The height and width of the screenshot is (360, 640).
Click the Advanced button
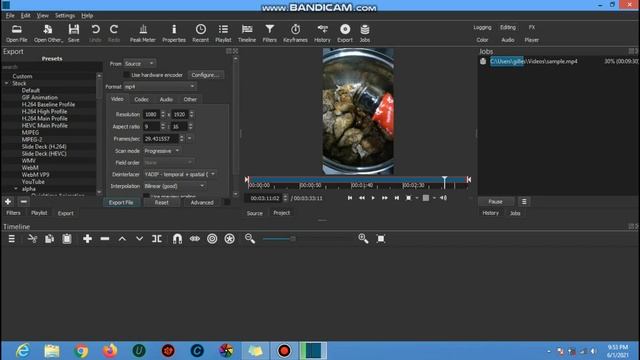[202, 202]
